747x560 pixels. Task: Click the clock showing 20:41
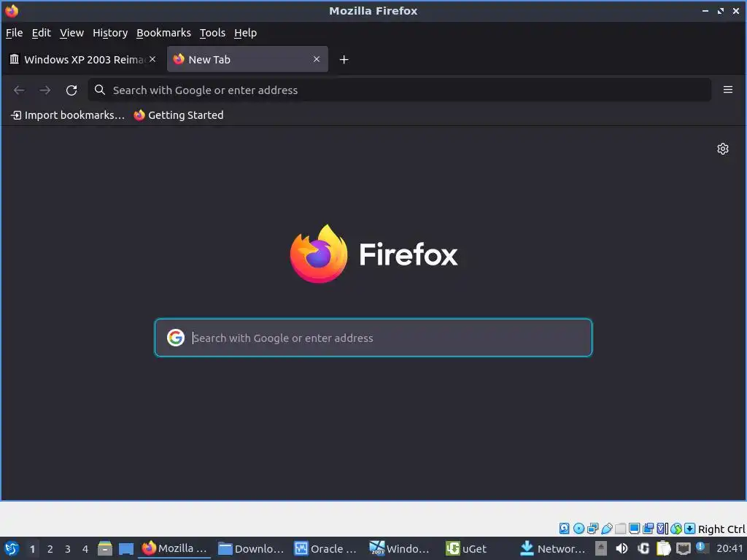click(x=729, y=548)
